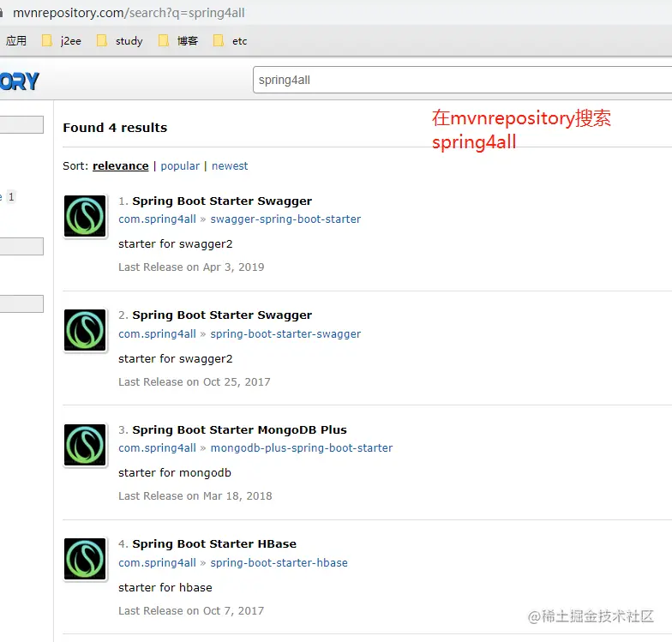Viewport: 672px width, 642px height.
Task: Open the 应用 apps shortcut
Action: click(16, 41)
